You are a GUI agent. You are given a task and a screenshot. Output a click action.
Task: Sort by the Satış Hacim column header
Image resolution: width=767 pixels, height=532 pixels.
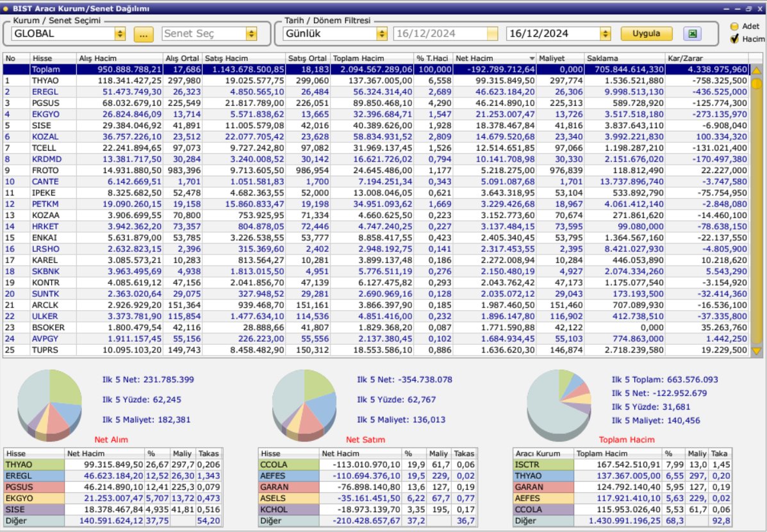pos(243,58)
